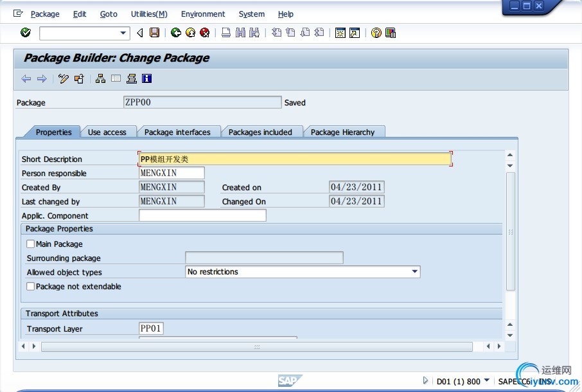
Task: Click the green Enter checkmark icon
Action: point(26,33)
